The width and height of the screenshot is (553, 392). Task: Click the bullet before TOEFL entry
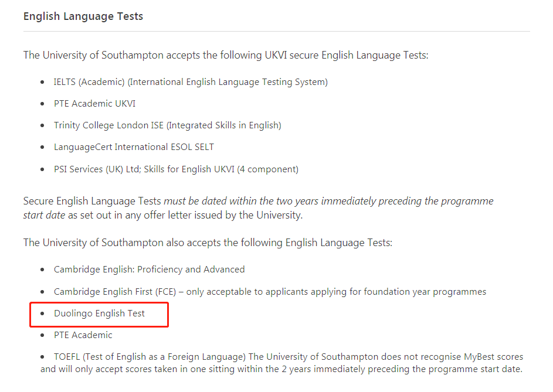[42, 357]
